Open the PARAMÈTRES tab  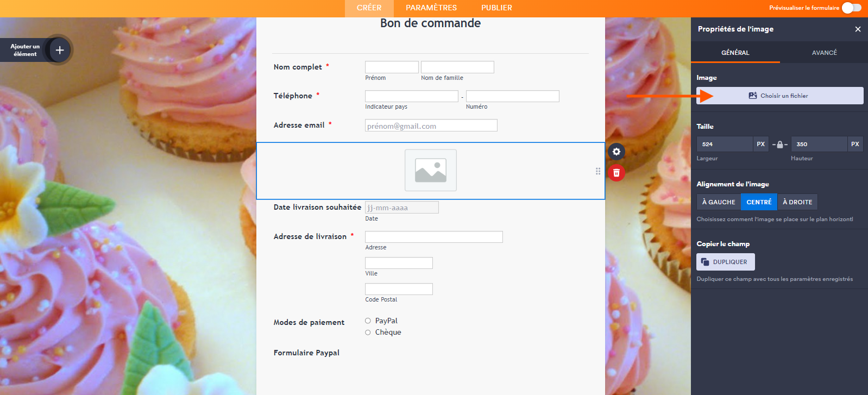click(x=431, y=8)
